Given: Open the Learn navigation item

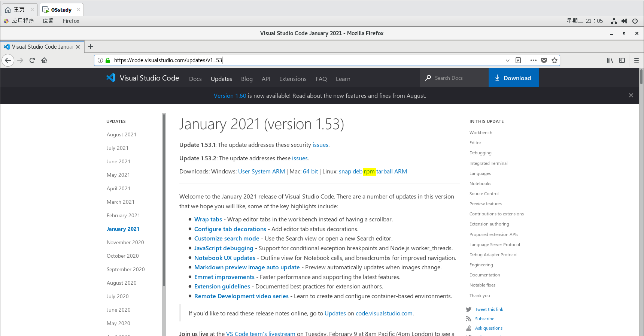Looking at the screenshot, I should click(343, 79).
